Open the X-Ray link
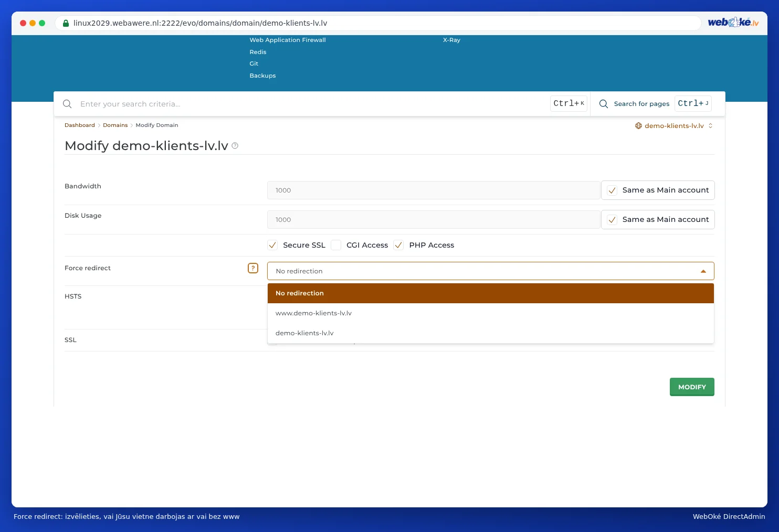The width and height of the screenshot is (779, 532). pos(451,40)
